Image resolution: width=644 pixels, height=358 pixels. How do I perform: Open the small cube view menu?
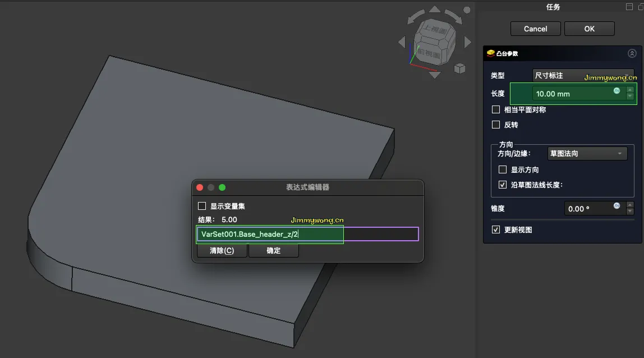[x=459, y=69]
